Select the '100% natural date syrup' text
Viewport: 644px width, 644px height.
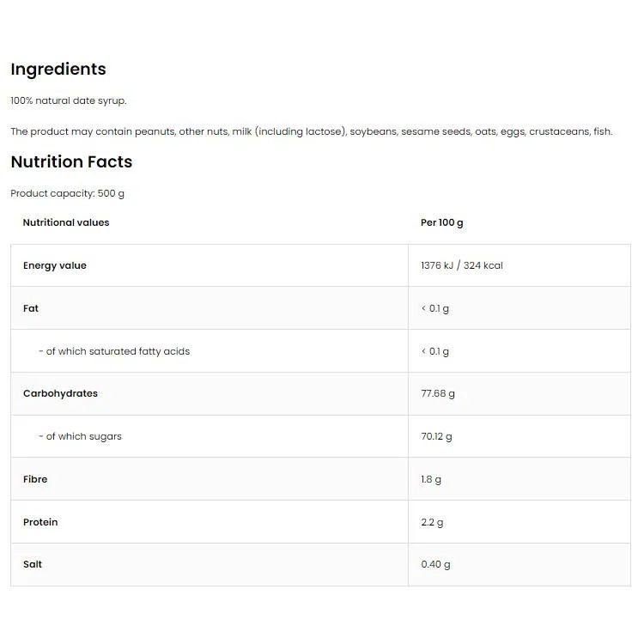(69, 101)
